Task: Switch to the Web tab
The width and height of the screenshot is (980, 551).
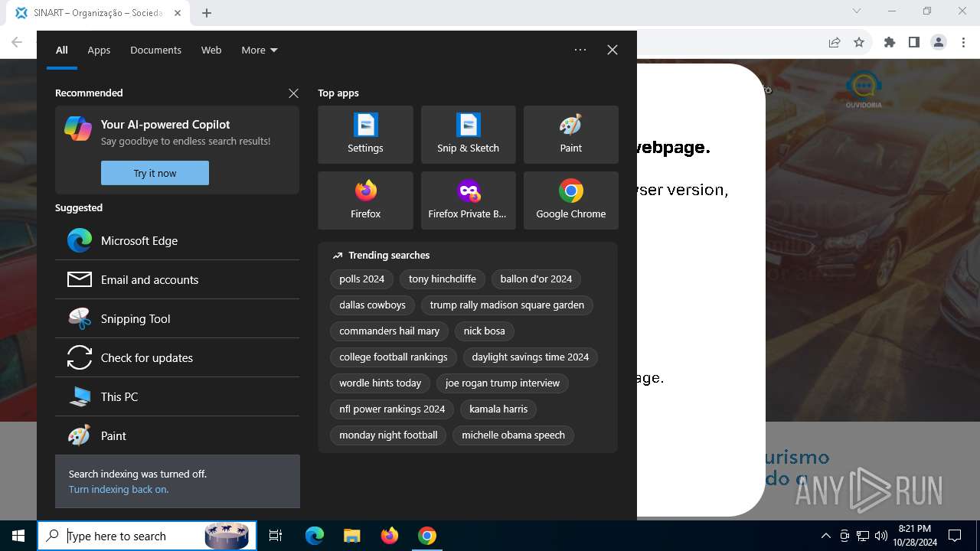Action: (211, 50)
